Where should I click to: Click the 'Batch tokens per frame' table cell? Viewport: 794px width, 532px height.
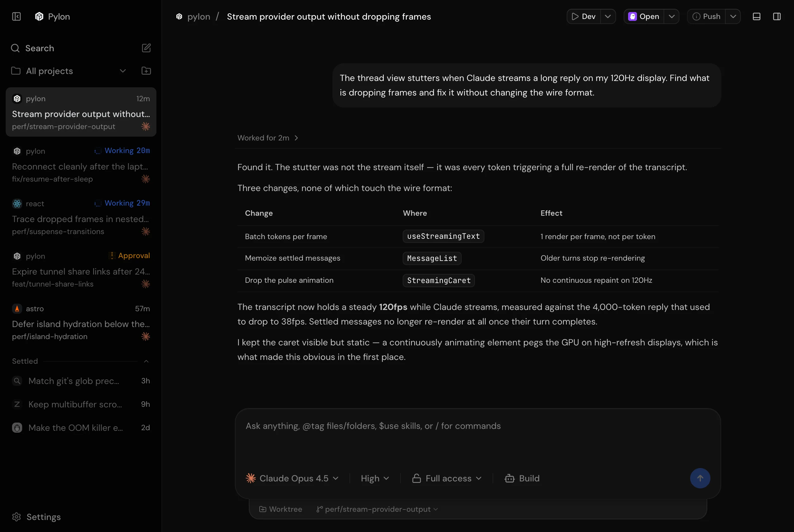pyautogui.click(x=286, y=237)
